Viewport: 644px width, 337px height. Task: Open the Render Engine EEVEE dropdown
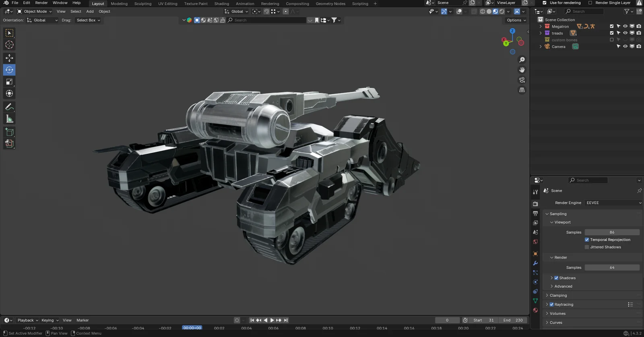[x=613, y=203]
